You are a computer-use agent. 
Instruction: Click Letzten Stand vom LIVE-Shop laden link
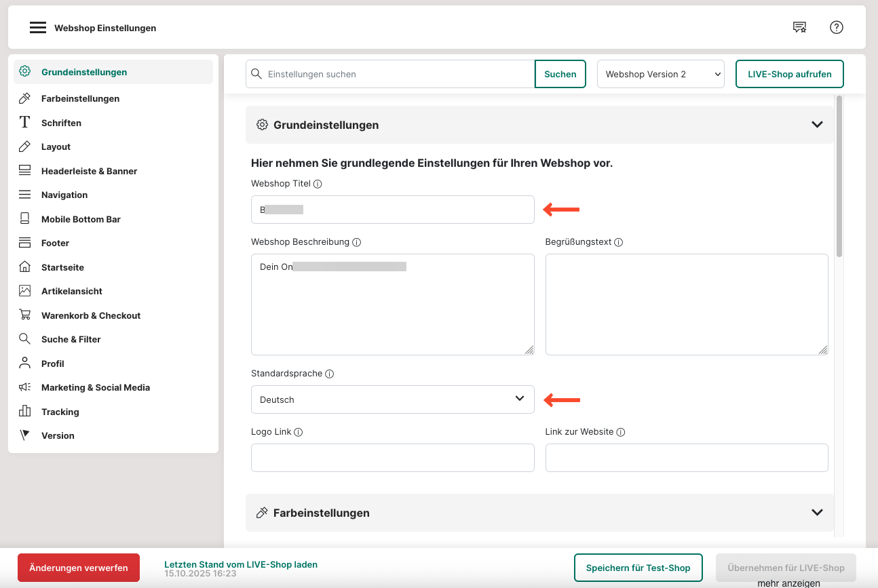tap(241, 564)
